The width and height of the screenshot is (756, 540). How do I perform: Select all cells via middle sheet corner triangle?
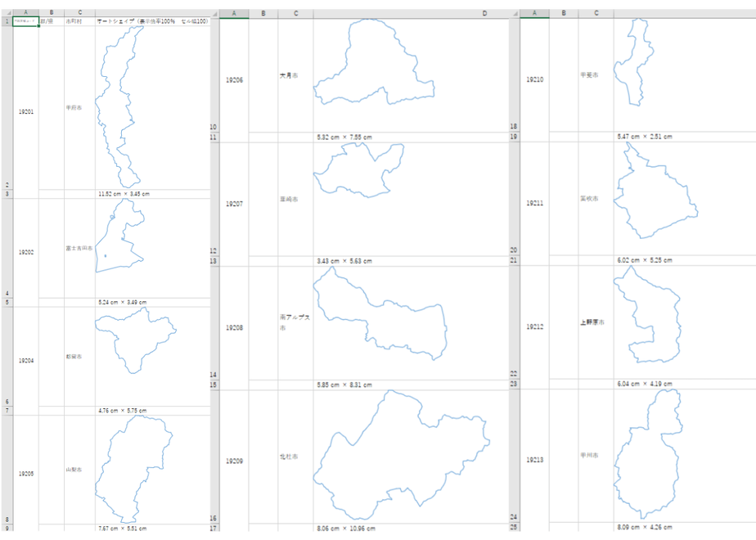tap(214, 13)
